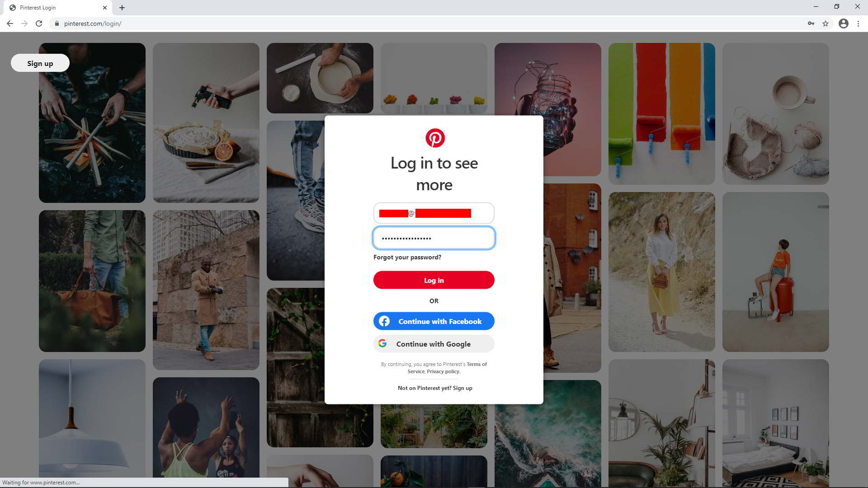
Task: Click the email input field
Action: pyautogui.click(x=434, y=213)
